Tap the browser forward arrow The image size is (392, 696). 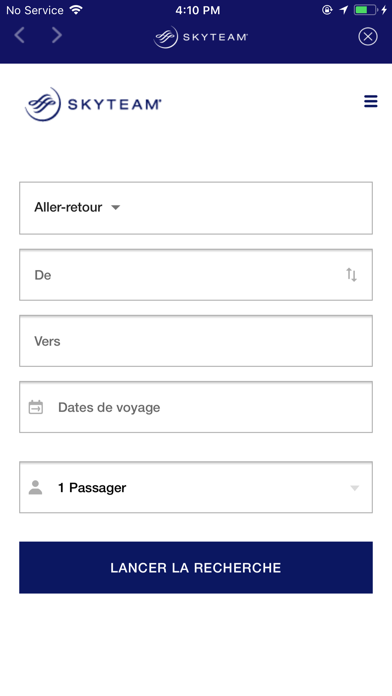click(x=56, y=36)
